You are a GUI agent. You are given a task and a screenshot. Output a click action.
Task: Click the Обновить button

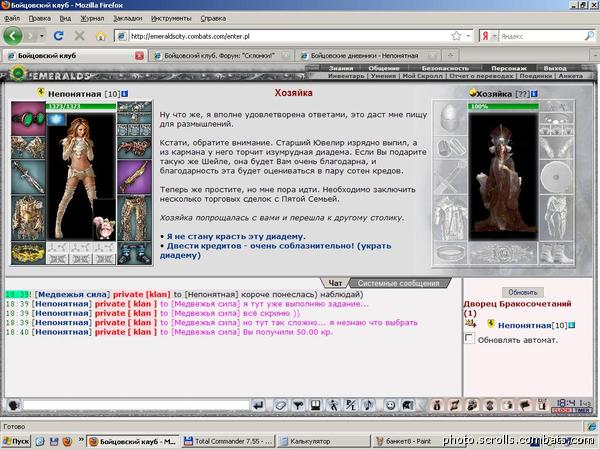point(523,292)
